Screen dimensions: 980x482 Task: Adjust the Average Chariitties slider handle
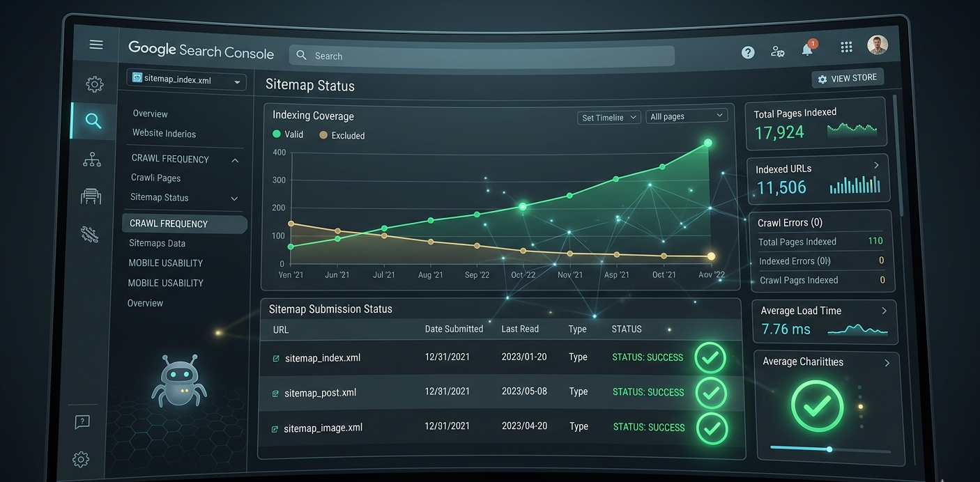(829, 449)
